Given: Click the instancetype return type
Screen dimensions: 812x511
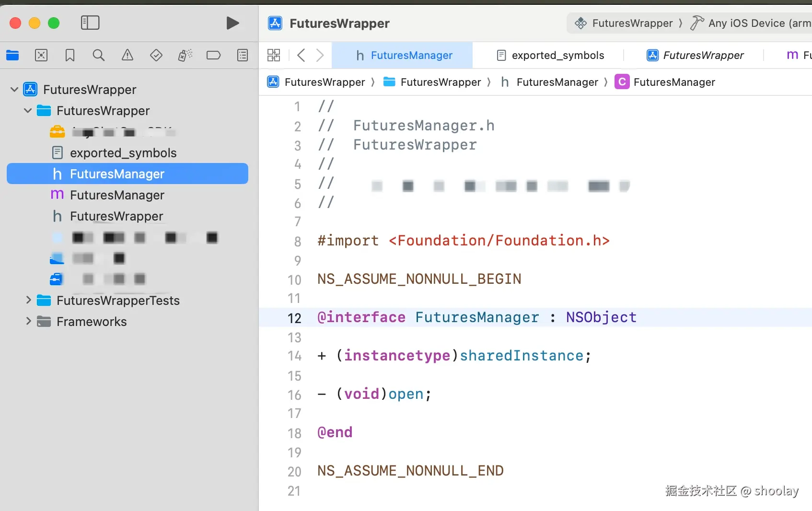Looking at the screenshot, I should click(x=397, y=355).
